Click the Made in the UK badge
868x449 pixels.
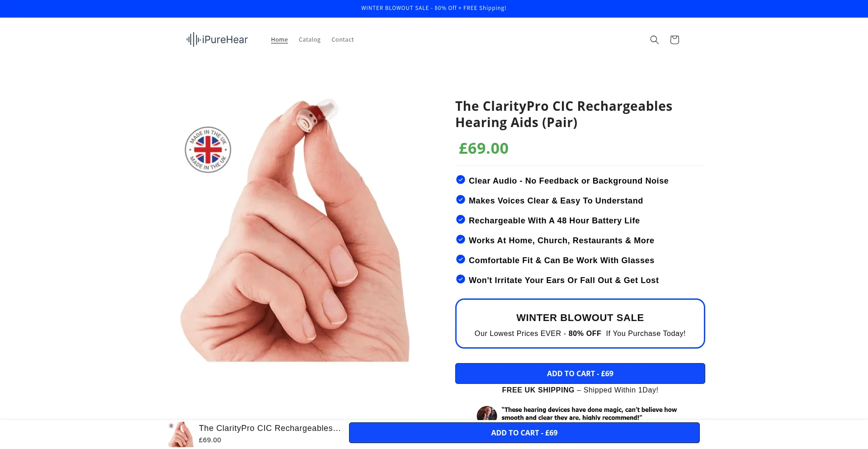[208, 150]
